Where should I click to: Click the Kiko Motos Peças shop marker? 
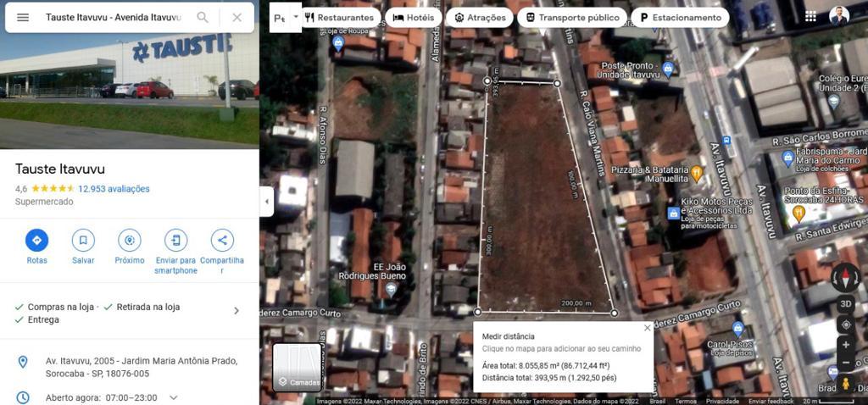(x=674, y=213)
